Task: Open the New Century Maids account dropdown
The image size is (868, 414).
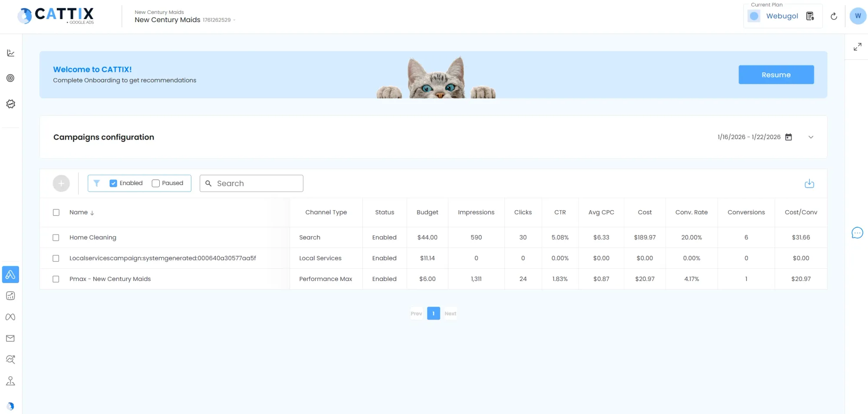Action: point(234,20)
